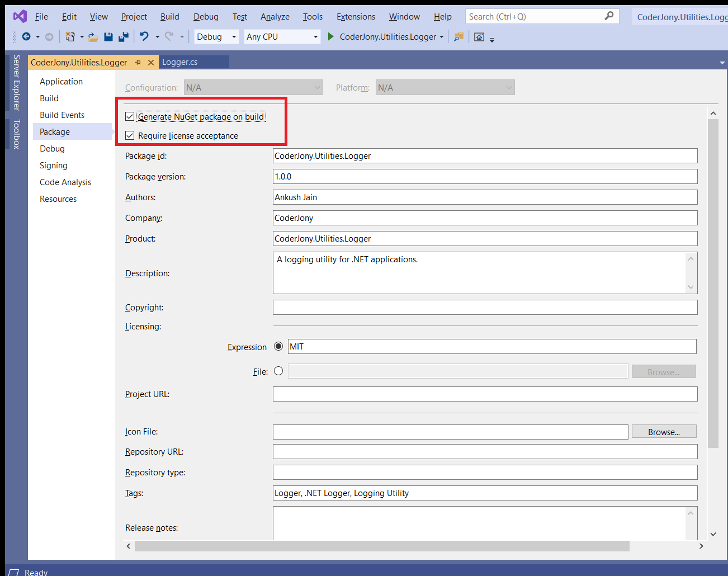This screenshot has width=728, height=576.
Task: Open startup project CoderJony.Utilities.Logger dropdown arrow
Action: tap(442, 37)
